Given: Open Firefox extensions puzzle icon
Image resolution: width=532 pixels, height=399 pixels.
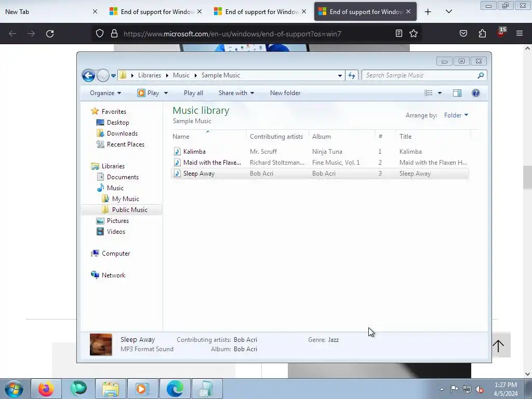Looking at the screenshot, I should pyautogui.click(x=482, y=33).
